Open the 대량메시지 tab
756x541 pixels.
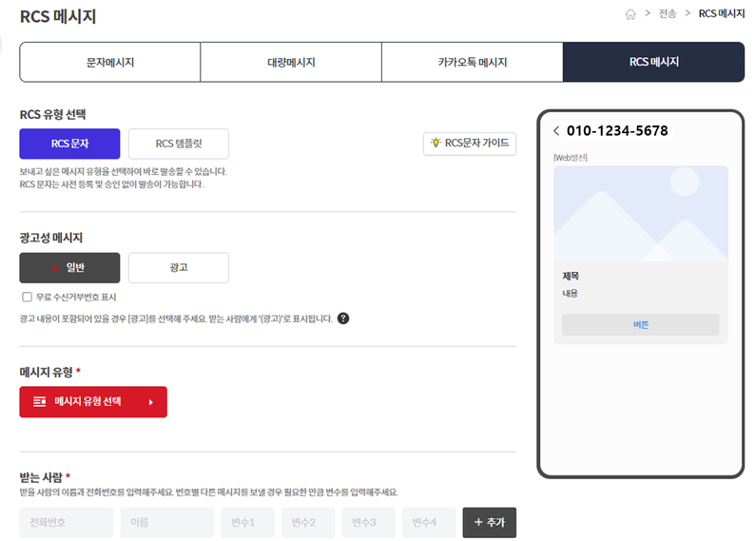(291, 62)
